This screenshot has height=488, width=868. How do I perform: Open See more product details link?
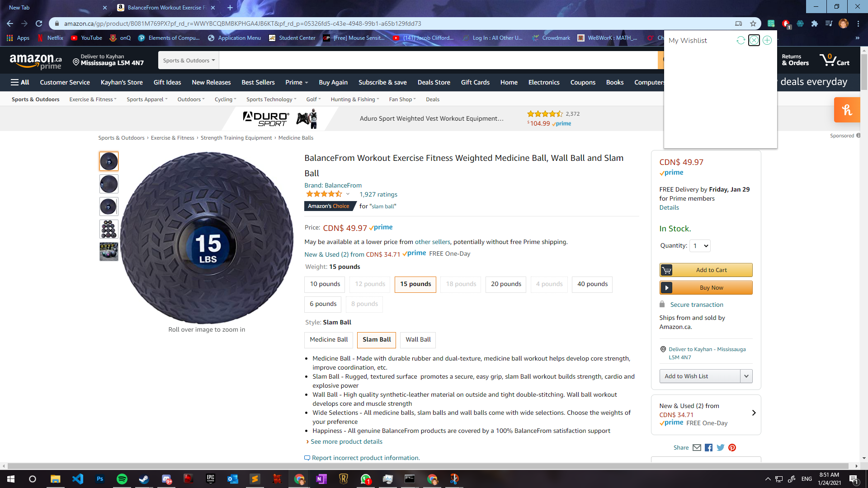[346, 442]
